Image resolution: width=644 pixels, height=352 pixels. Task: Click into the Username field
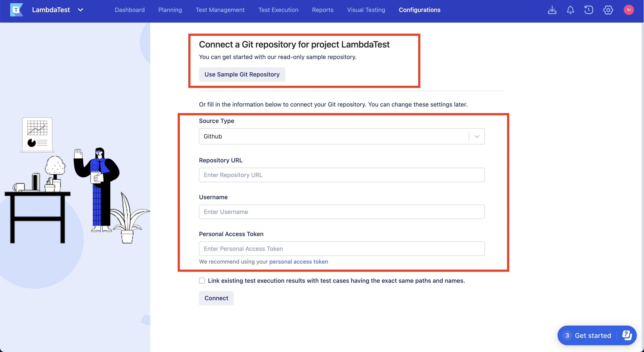point(342,212)
